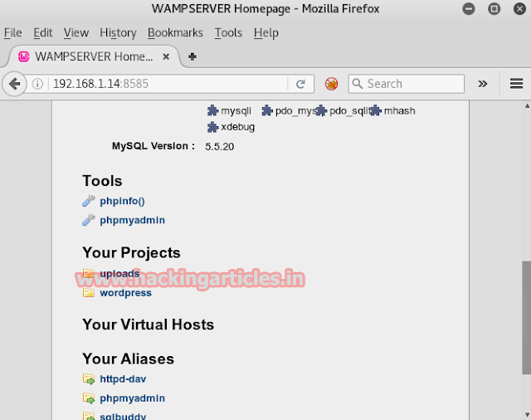This screenshot has width=531, height=420.
Task: Click the wrench icon beside Tools phpmyadmin
Action: point(89,220)
